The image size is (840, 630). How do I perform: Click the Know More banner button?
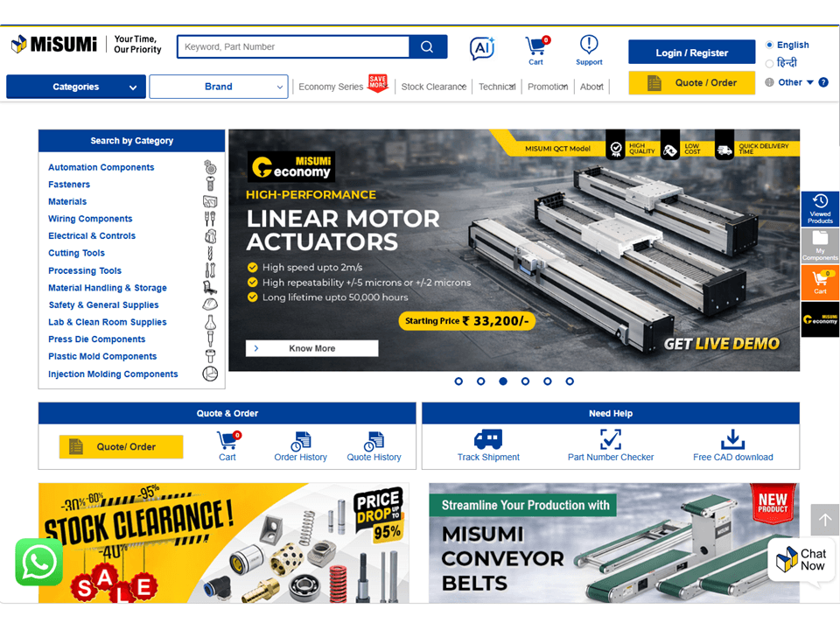[x=311, y=348]
